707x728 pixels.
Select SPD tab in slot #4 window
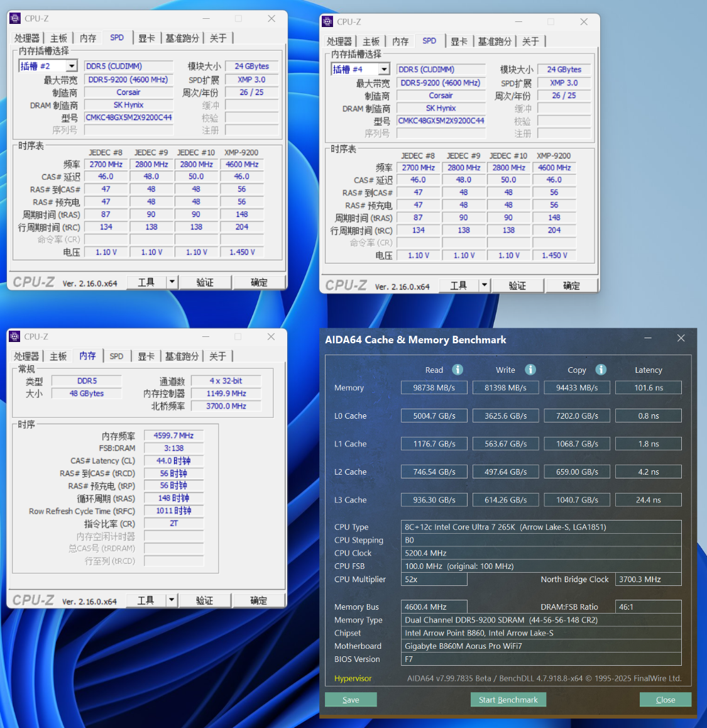[x=429, y=41]
